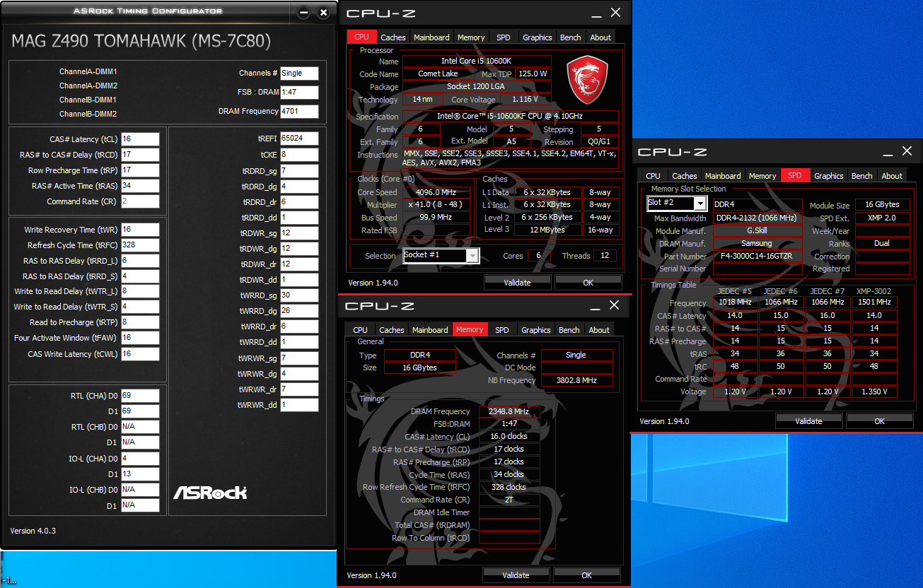Click the DRAM Frequency value '2348.8 MHz'
Image resolution: width=923 pixels, height=588 pixels.
[509, 411]
